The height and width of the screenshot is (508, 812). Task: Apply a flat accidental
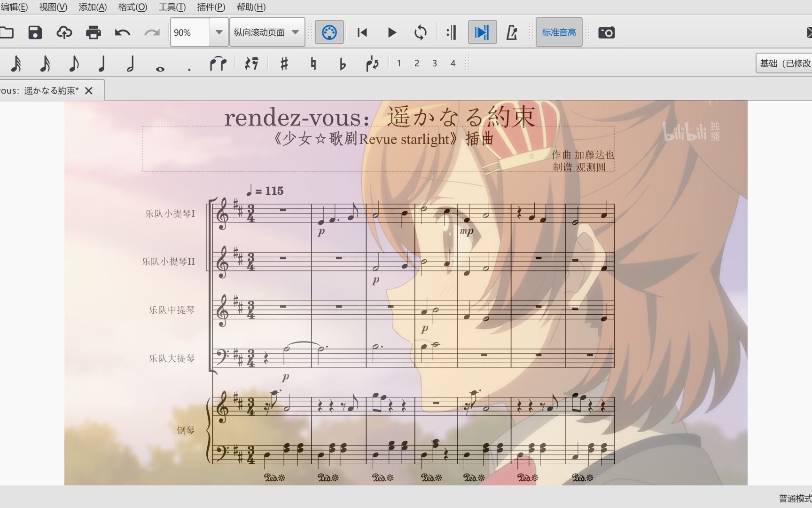[x=343, y=63]
